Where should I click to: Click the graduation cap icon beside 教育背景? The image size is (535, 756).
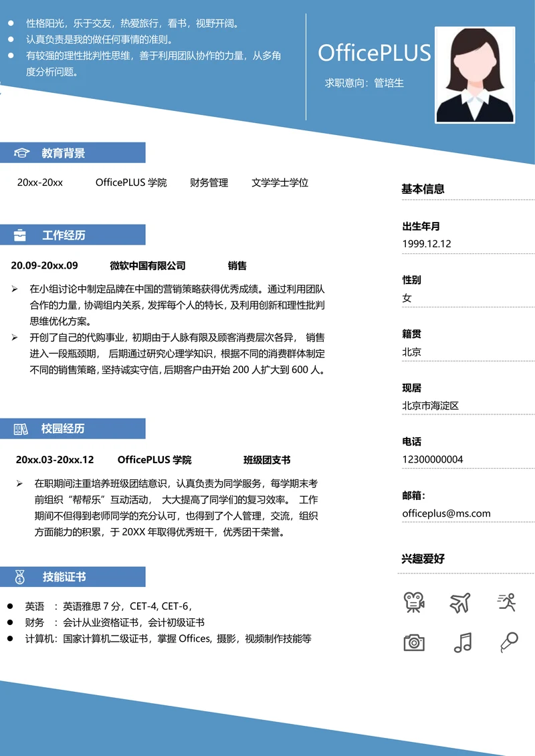[22, 153]
